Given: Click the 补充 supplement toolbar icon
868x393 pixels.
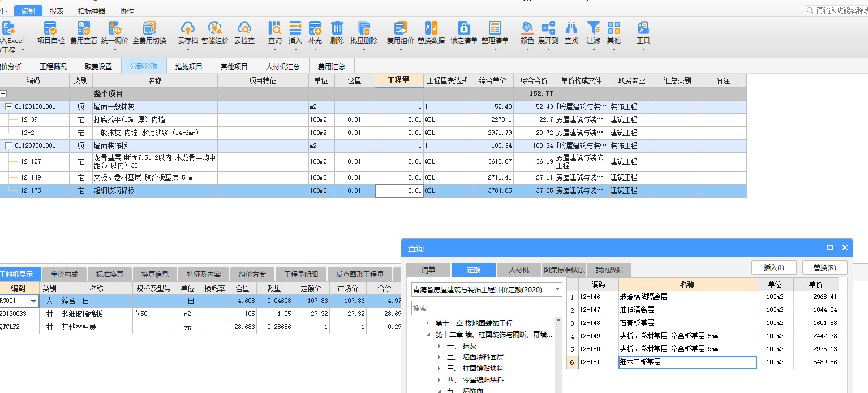Looking at the screenshot, I should pyautogui.click(x=315, y=33).
